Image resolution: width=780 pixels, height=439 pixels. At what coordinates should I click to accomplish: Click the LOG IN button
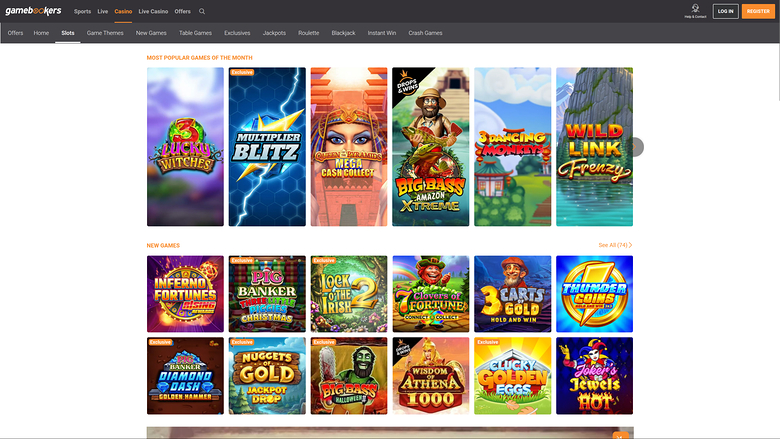(x=725, y=11)
